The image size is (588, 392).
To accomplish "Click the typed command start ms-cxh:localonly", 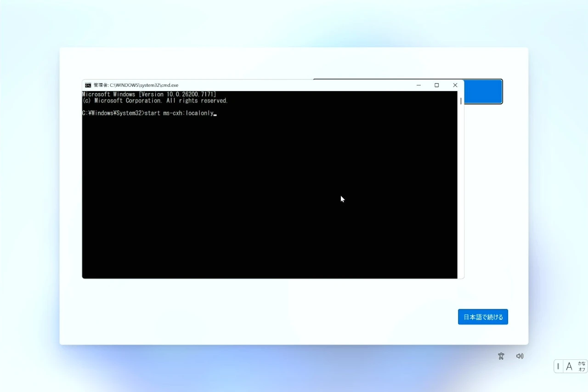I will 179,113.
